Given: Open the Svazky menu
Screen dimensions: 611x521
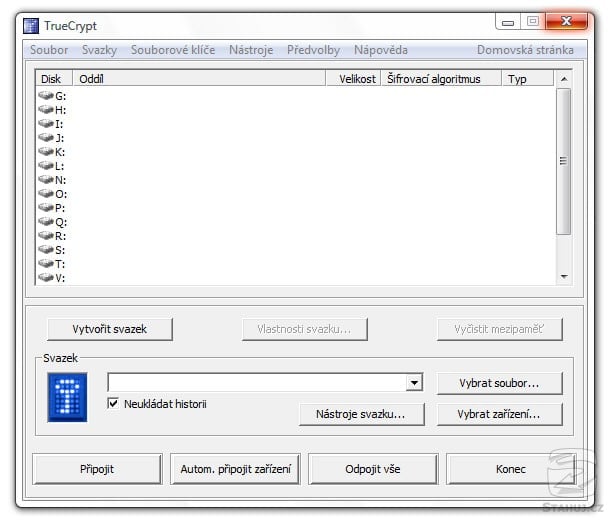Looking at the screenshot, I should point(99,50).
